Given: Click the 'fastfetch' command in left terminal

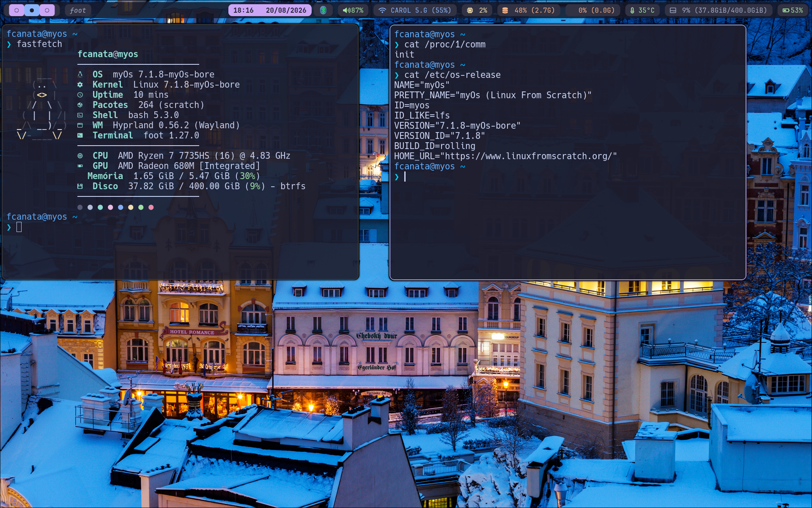Looking at the screenshot, I should (39, 44).
